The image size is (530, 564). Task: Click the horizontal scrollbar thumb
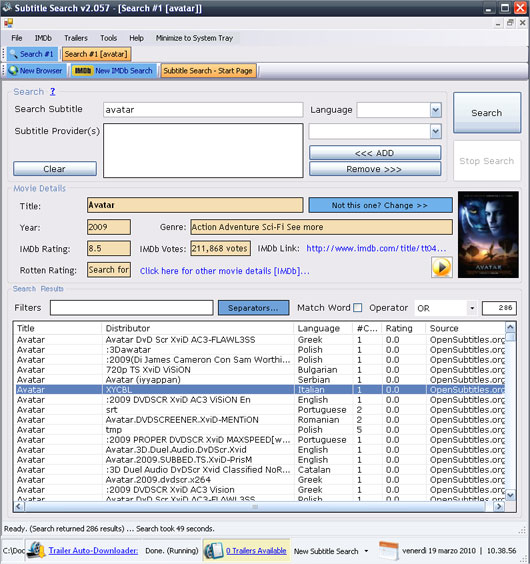tap(255, 506)
